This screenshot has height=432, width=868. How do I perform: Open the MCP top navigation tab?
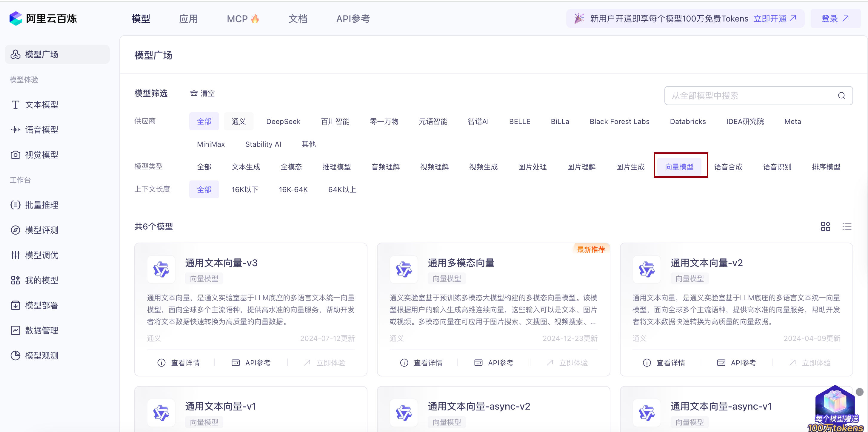243,19
